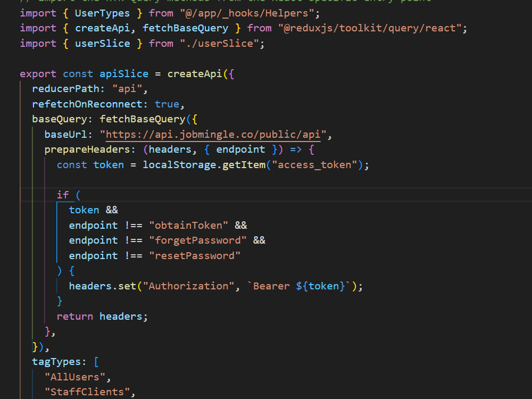
Task: Click the "access_token" string
Action: coord(314,165)
